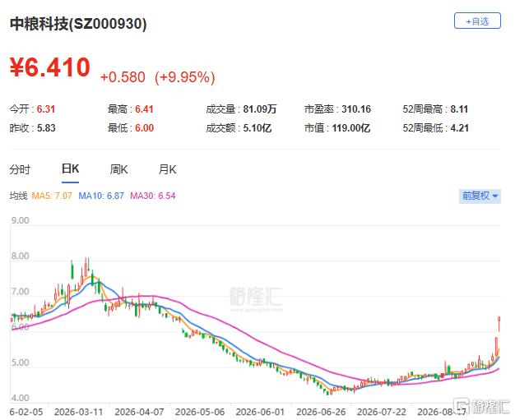Viewport: 515px width, 420px height.
Task: Open the 前复权 adjustment dropdown
Action: coord(480,196)
